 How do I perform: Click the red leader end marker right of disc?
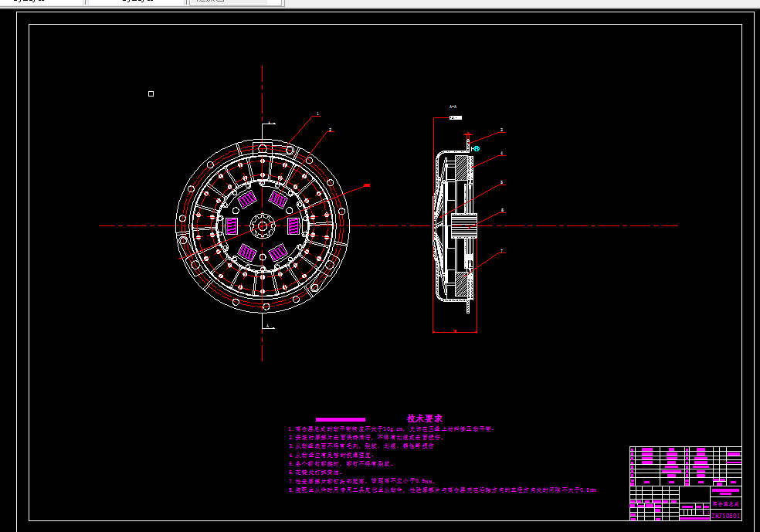(367, 185)
